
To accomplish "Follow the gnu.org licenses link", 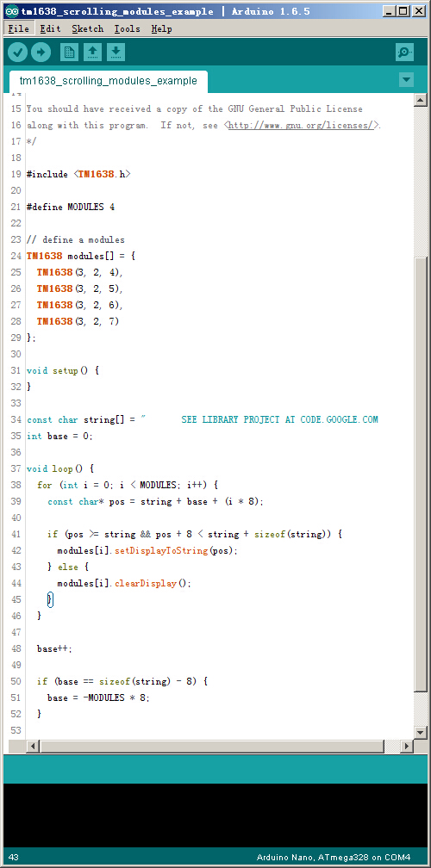I will (x=303, y=125).
